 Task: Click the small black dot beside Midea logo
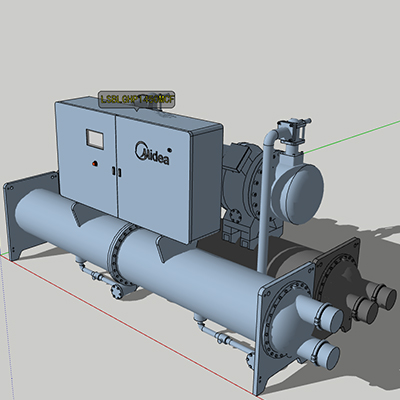(169, 150)
